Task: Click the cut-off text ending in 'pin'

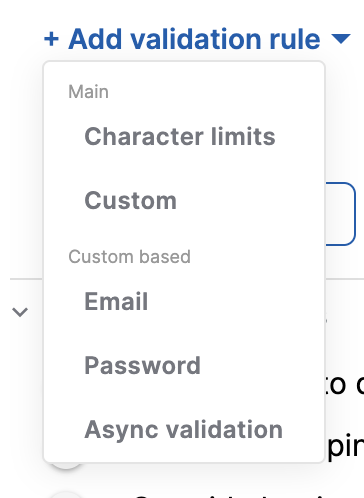Action: pyautogui.click(x=345, y=447)
